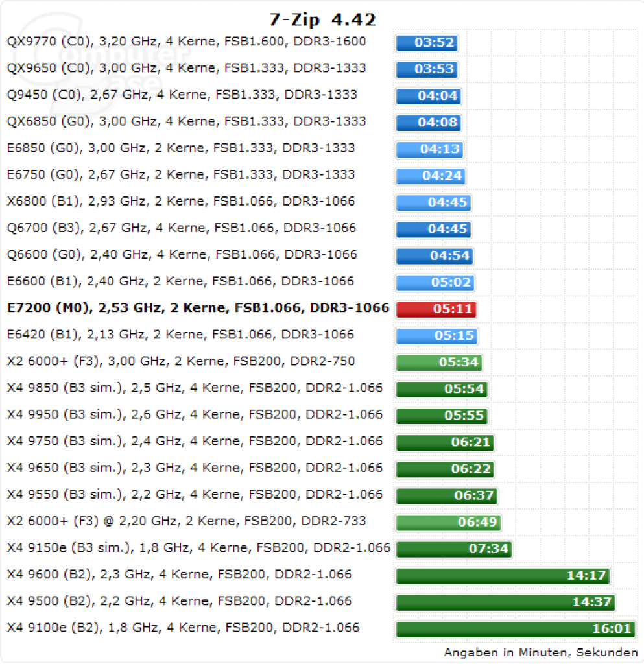
Task: Select the X2 6000+ (F3) @ 2,20 GHz label
Action: pos(186,521)
